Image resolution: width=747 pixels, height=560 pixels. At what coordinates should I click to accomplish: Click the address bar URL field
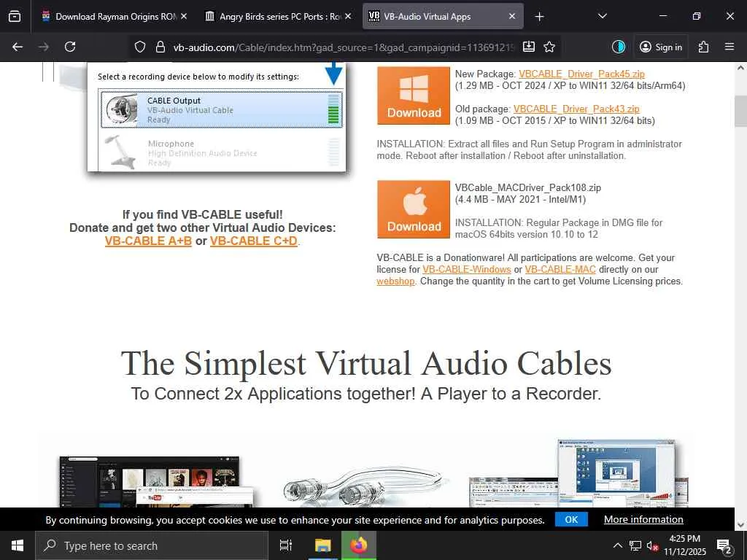344,47
